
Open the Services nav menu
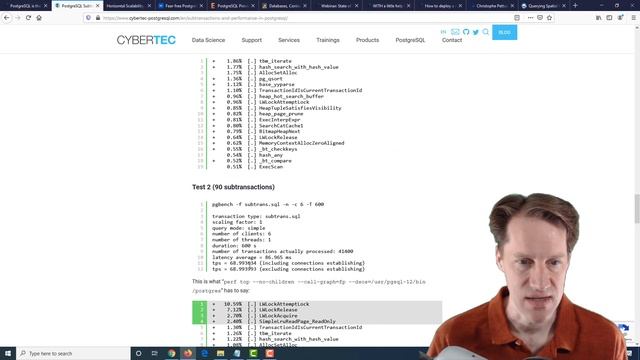(x=289, y=40)
